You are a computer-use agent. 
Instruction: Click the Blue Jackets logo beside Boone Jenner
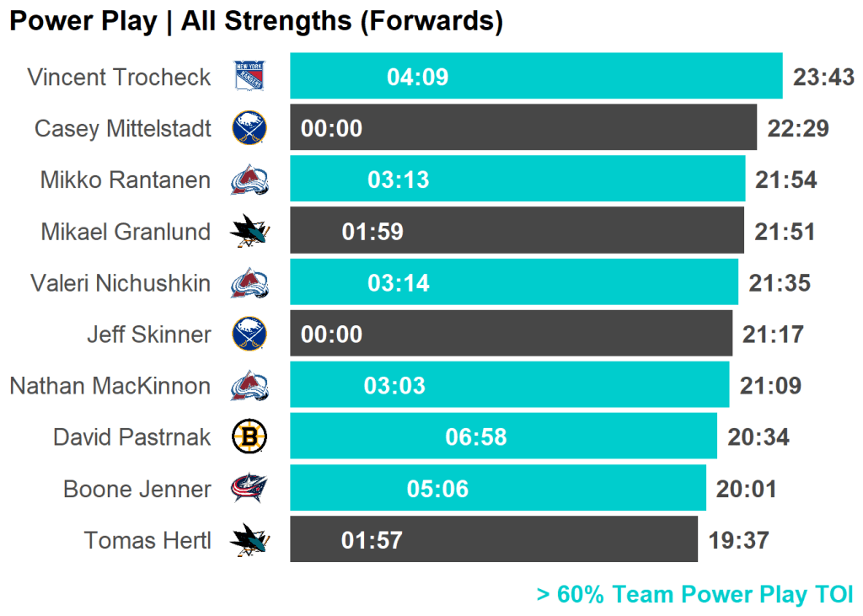click(x=249, y=488)
